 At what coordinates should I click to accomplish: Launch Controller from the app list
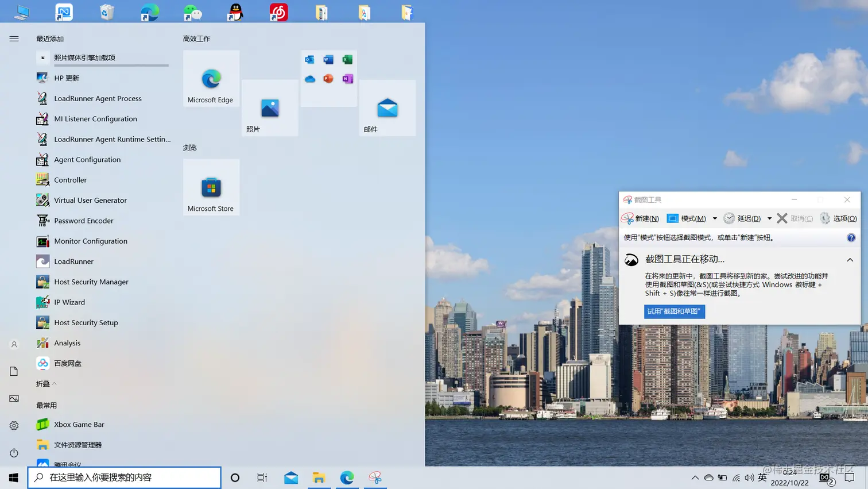102,180
